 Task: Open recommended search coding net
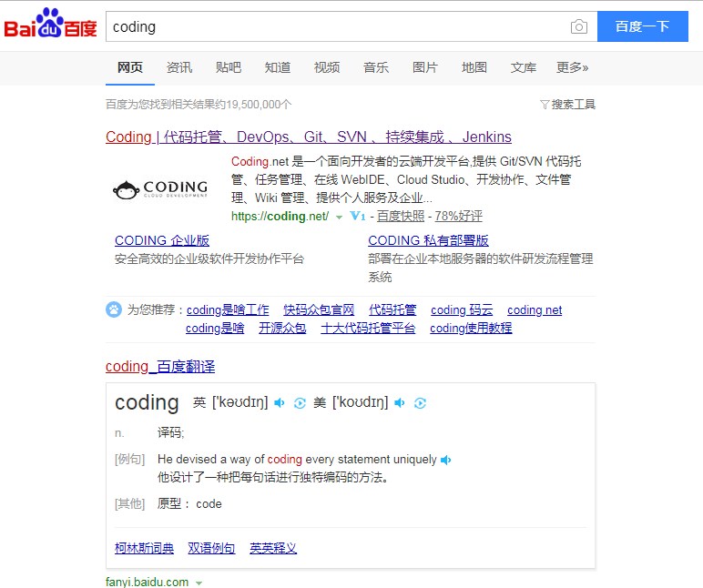click(535, 310)
